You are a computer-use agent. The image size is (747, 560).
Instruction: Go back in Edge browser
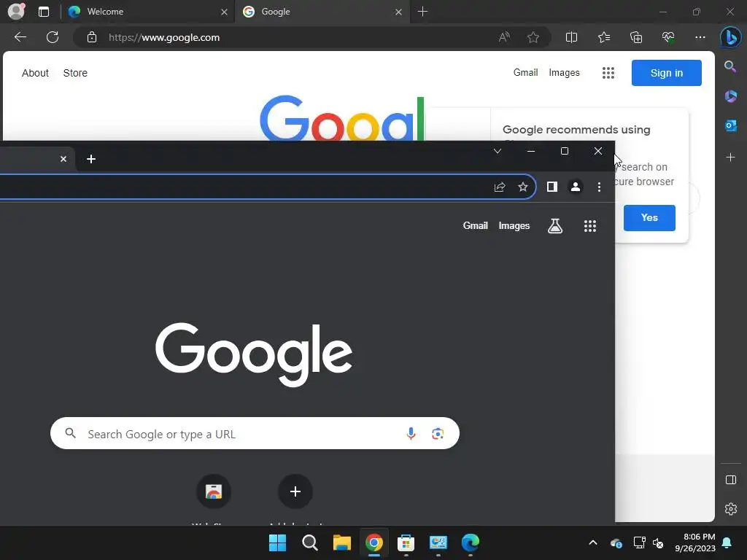(20, 37)
